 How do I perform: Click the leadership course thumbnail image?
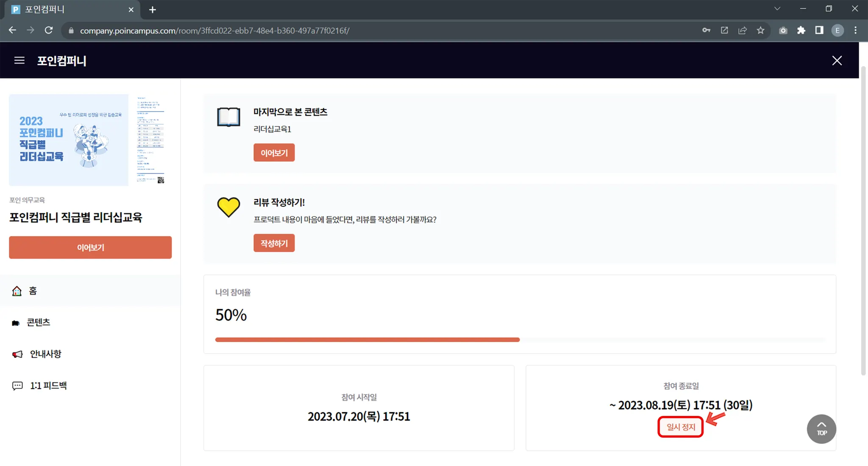[69, 140]
